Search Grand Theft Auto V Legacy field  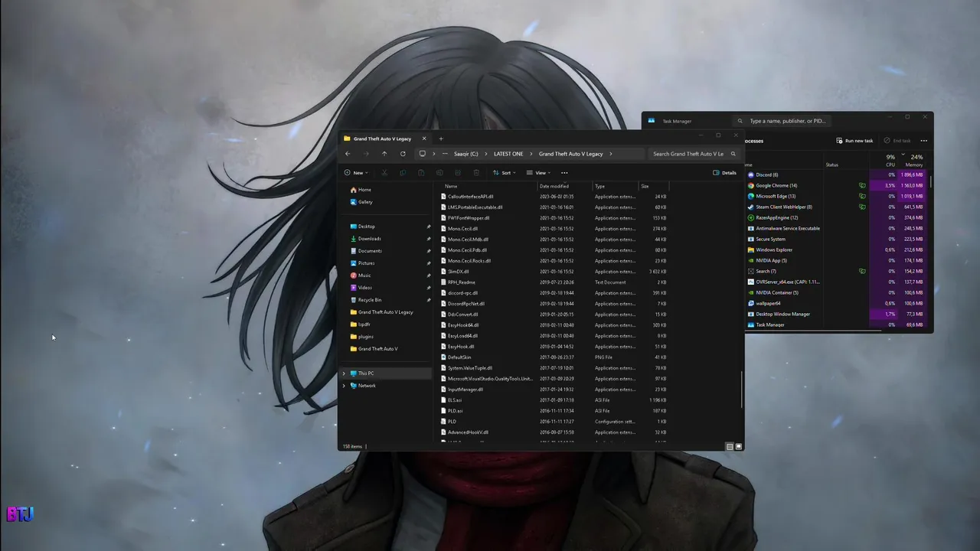[694, 154]
